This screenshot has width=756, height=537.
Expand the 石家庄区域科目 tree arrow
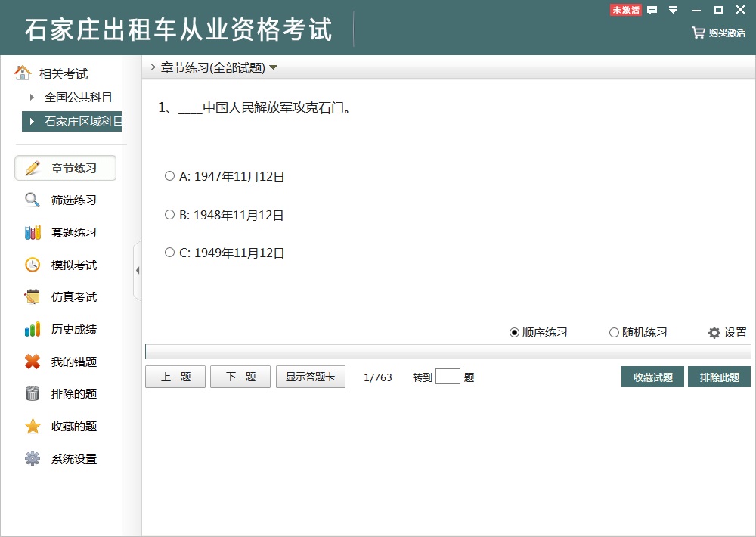click(x=32, y=121)
